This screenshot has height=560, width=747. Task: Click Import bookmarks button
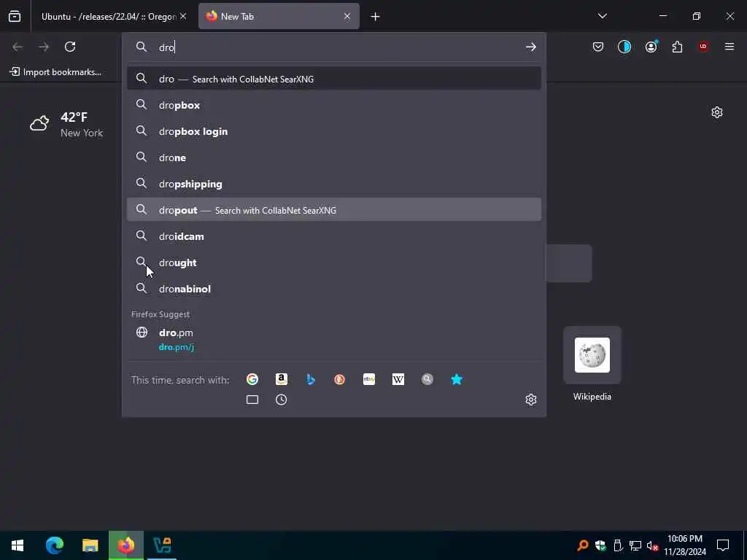pyautogui.click(x=55, y=72)
